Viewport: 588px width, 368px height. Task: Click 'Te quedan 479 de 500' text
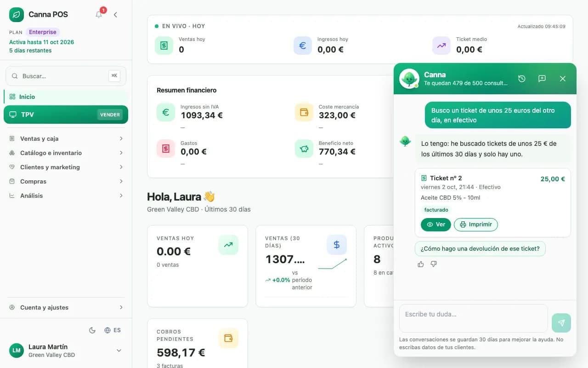coord(466,83)
